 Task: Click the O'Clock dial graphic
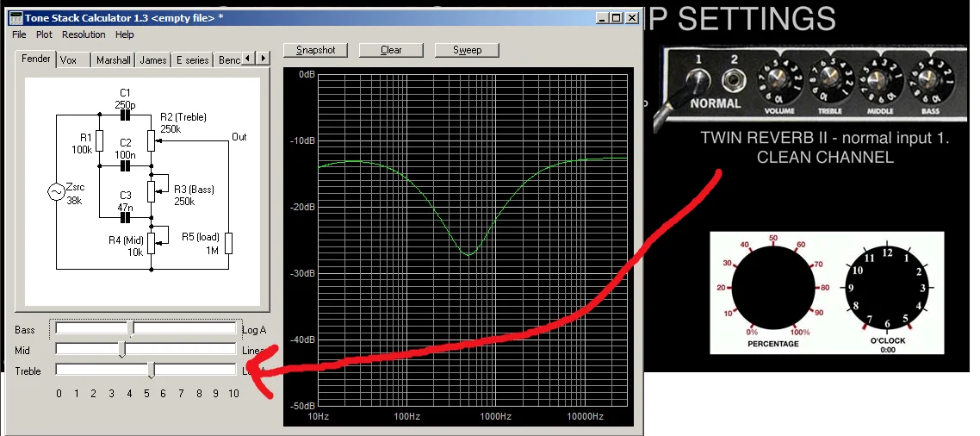point(888,290)
